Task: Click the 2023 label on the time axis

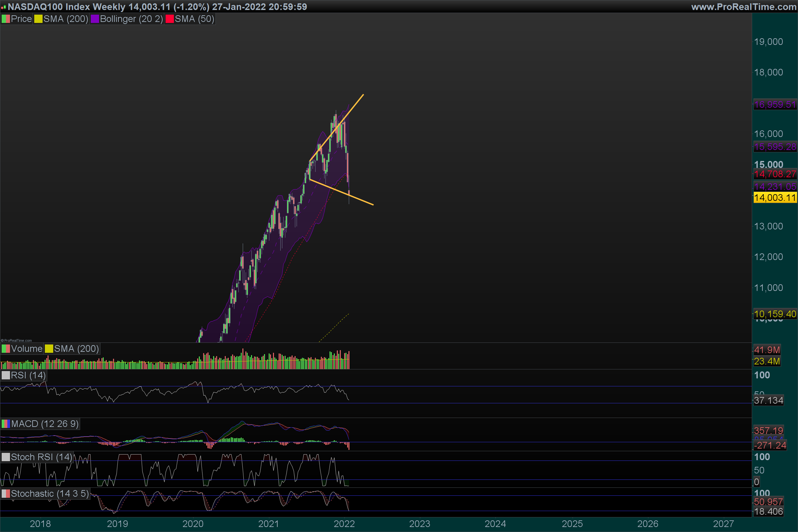Action: tap(419, 523)
